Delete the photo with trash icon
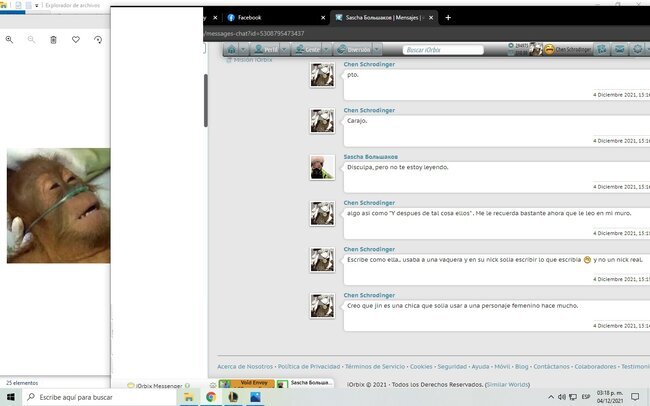650x406 pixels. point(53,40)
